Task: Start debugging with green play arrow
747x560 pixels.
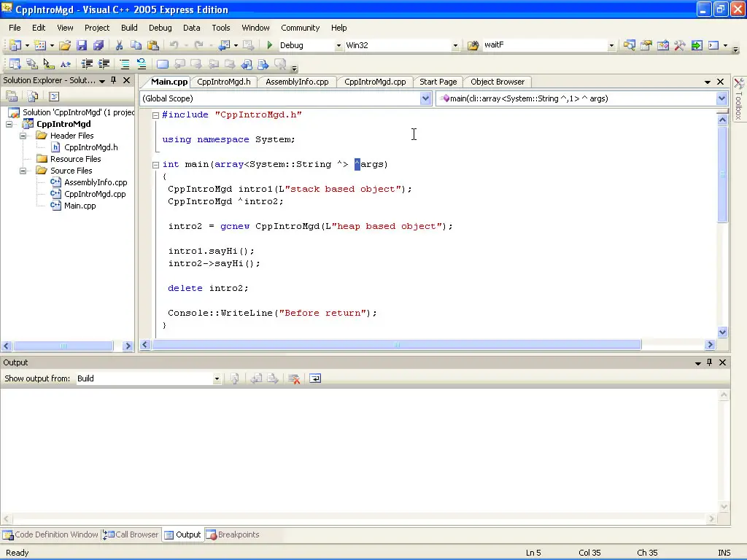Action: click(270, 45)
